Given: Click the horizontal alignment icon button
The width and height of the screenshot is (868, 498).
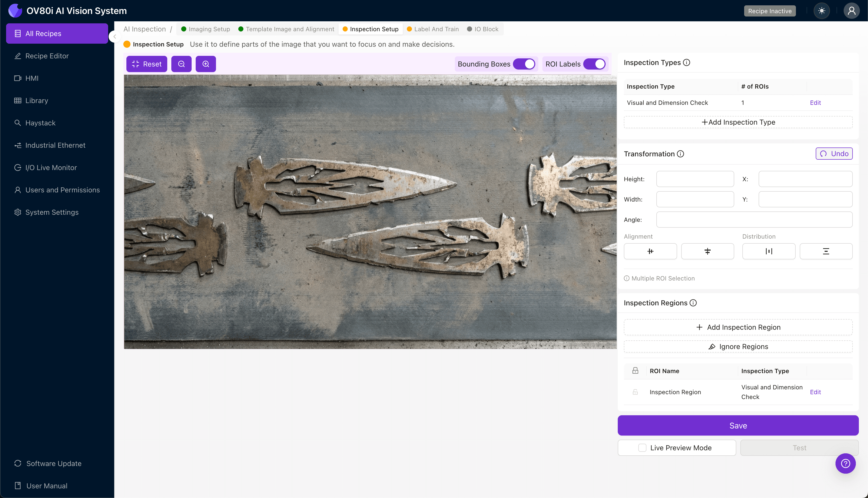Looking at the screenshot, I should click(650, 251).
